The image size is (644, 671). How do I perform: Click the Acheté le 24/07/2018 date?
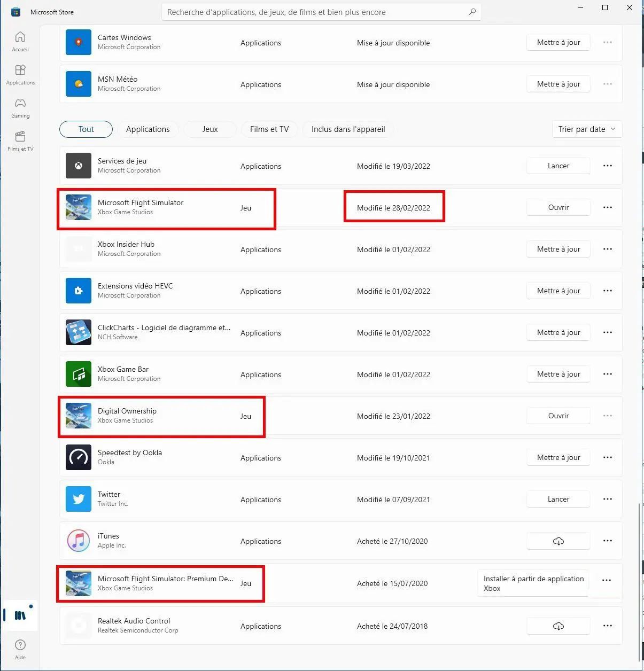(392, 626)
